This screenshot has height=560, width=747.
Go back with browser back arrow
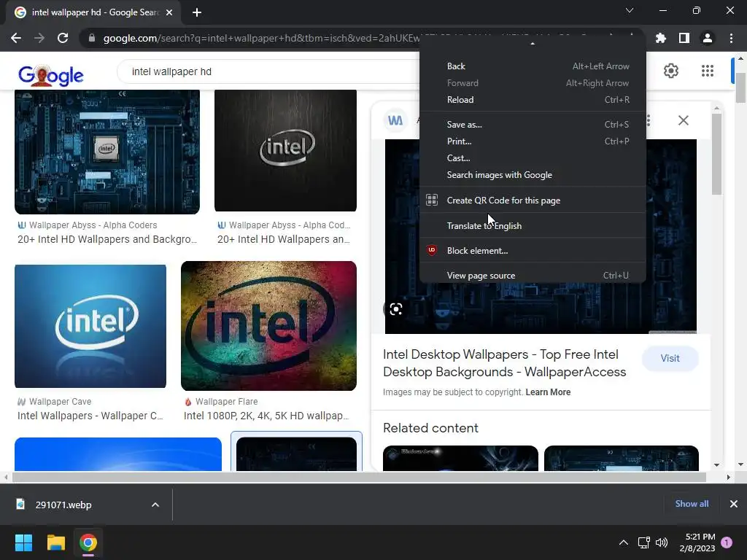(x=16, y=38)
